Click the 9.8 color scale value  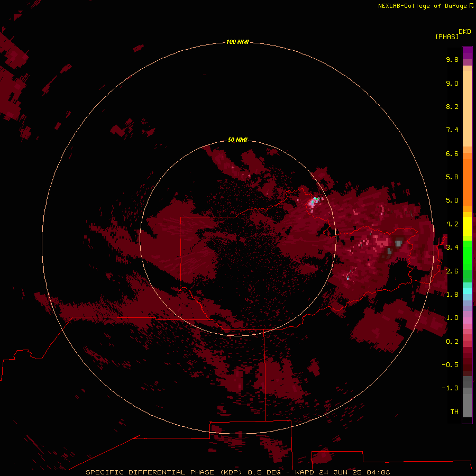click(x=452, y=59)
